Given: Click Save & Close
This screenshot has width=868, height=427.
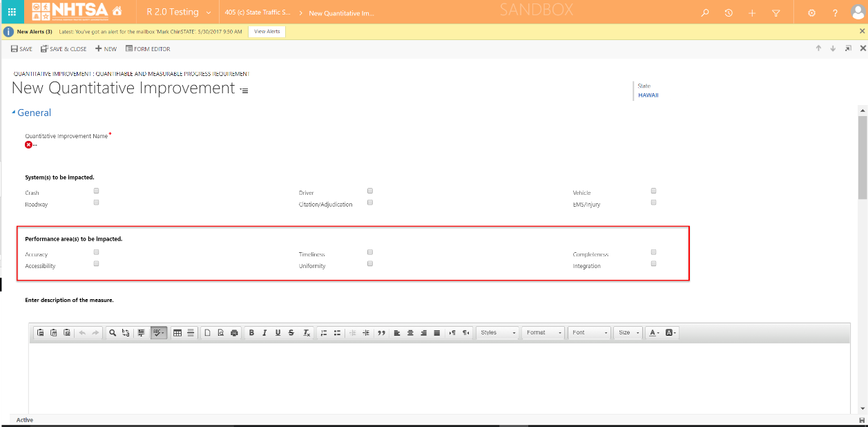Looking at the screenshot, I should click(64, 49).
